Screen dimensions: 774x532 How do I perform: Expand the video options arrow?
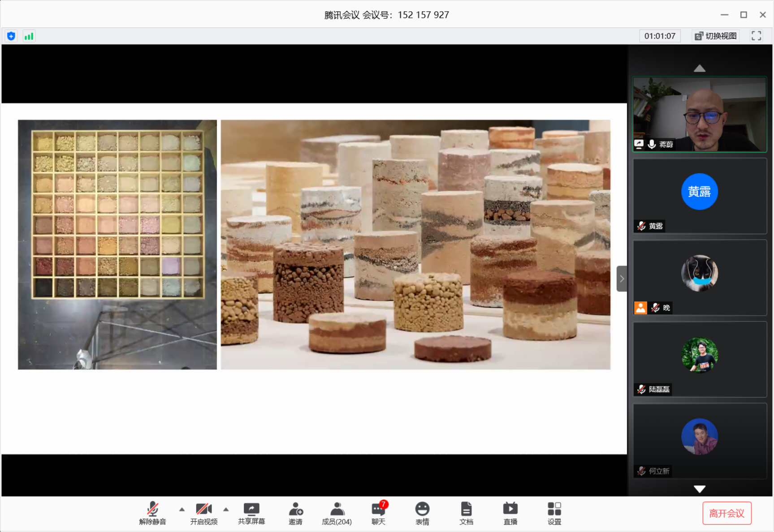pyautogui.click(x=226, y=509)
